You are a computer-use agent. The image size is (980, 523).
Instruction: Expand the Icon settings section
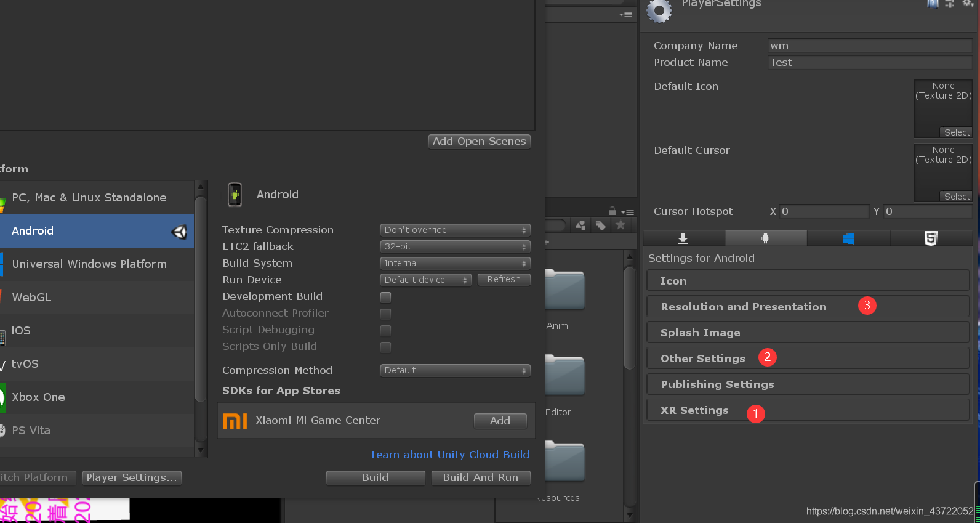[808, 281]
